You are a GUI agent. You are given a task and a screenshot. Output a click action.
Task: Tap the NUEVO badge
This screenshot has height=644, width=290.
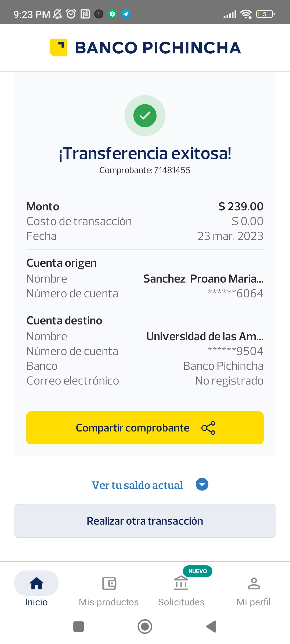[198, 571]
